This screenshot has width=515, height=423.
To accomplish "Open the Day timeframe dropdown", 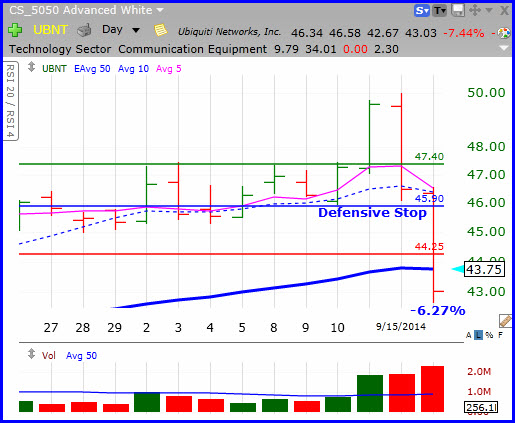I will tap(136, 30).
